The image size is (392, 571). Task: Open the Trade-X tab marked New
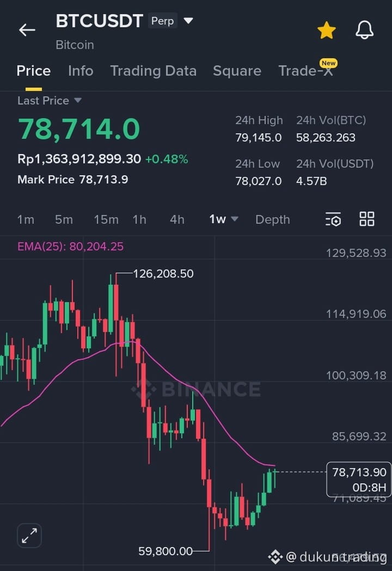point(306,70)
